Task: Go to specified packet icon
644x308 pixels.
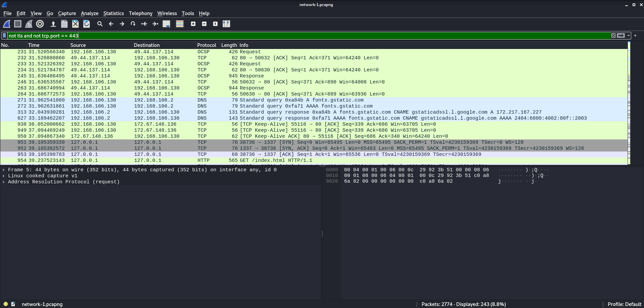Action: pyautogui.click(x=133, y=24)
